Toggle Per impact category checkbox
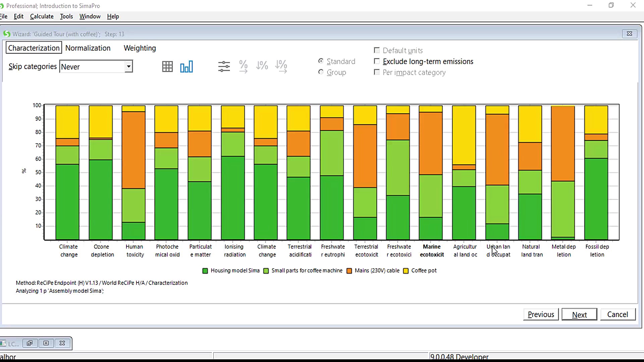Viewport: 644px width, 362px height. click(x=377, y=72)
